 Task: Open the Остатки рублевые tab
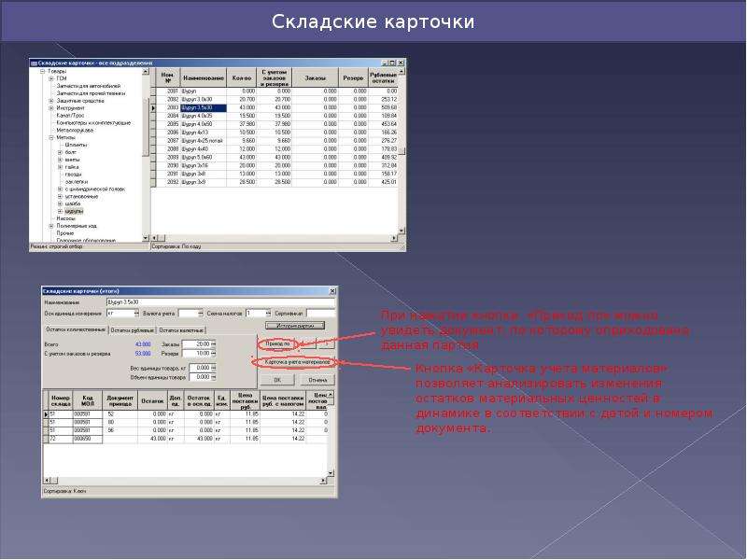pos(133,330)
